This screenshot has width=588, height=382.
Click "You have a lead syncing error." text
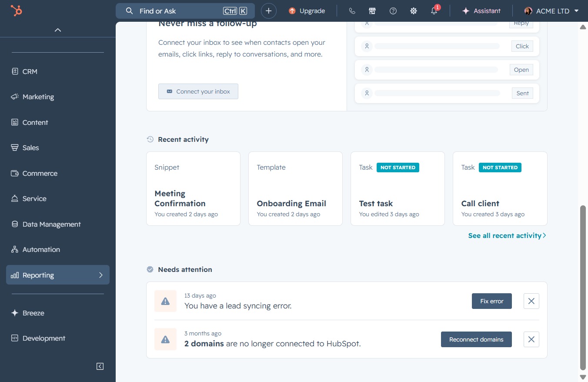[x=238, y=306]
